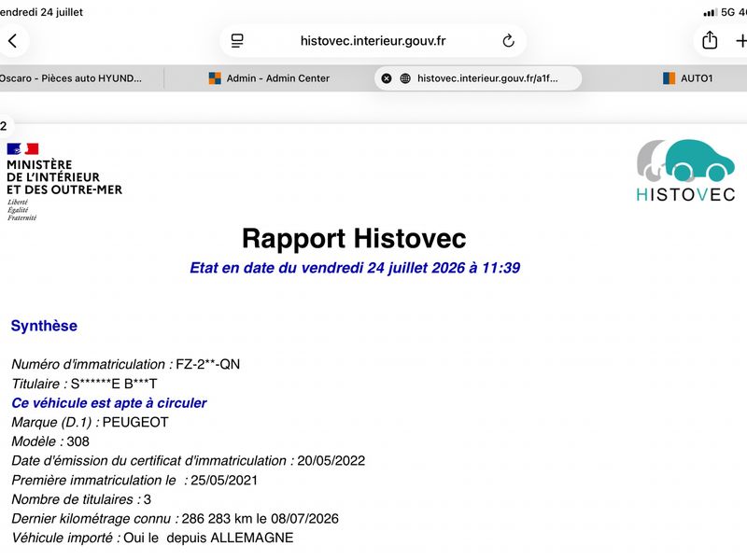Select the Modèle 308 line
Viewport: 747px width, 560px height.
(50, 441)
